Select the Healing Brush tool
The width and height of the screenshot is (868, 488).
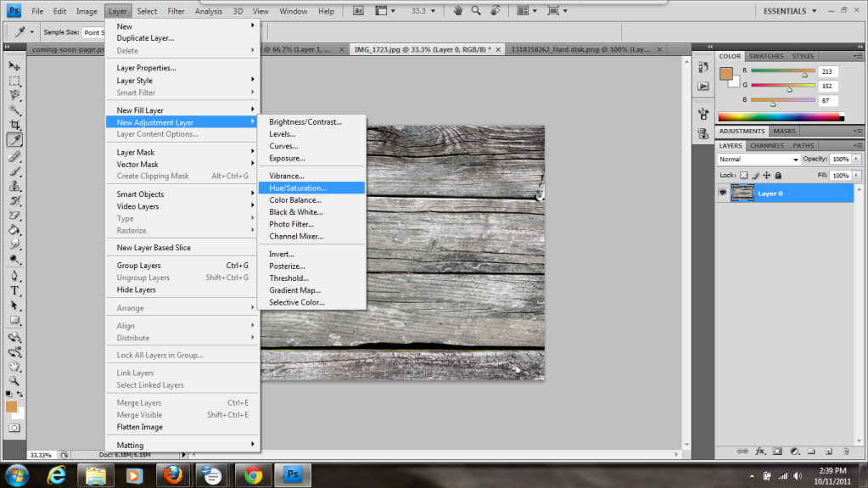(x=14, y=157)
